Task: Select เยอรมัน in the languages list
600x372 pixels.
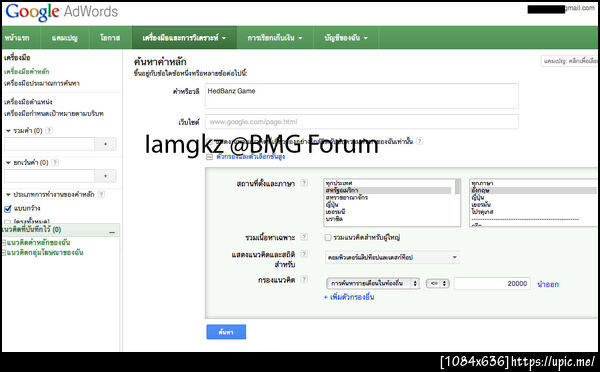Action: (534, 205)
